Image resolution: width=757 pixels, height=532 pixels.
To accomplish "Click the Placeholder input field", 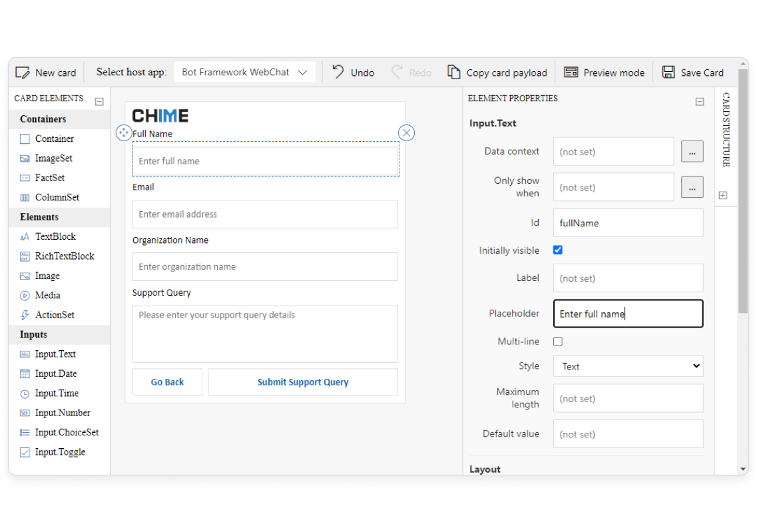I will coord(628,313).
